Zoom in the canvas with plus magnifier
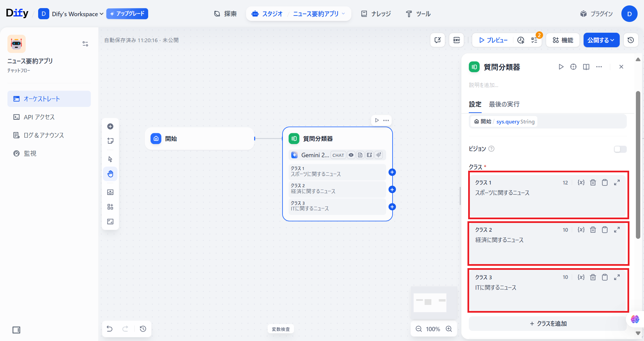The image size is (644, 341). tap(449, 329)
